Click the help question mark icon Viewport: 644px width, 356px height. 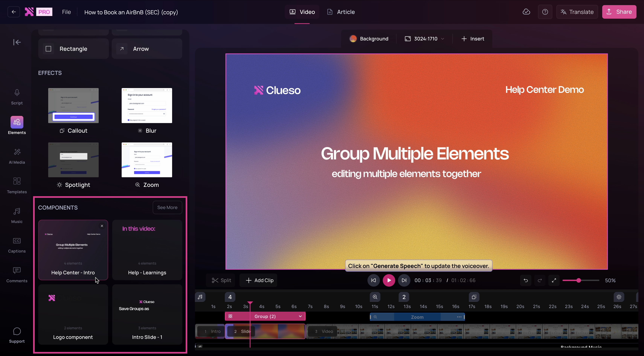pyautogui.click(x=545, y=12)
